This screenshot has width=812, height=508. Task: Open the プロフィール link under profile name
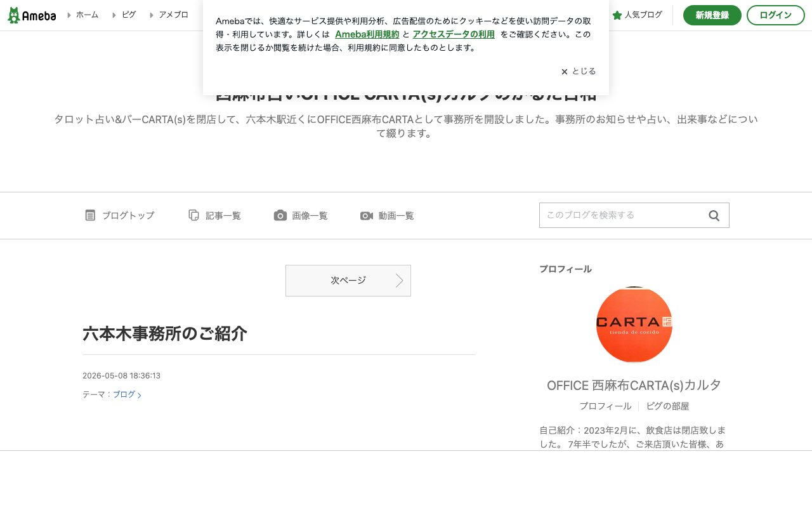(x=605, y=406)
